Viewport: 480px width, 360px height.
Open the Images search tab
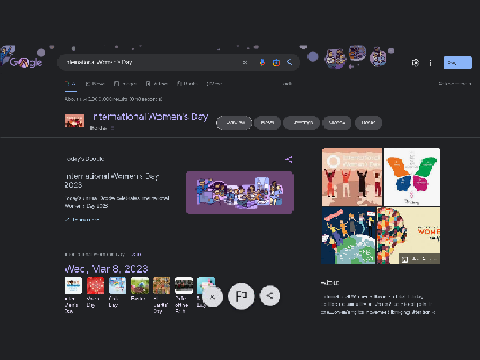coord(125,84)
